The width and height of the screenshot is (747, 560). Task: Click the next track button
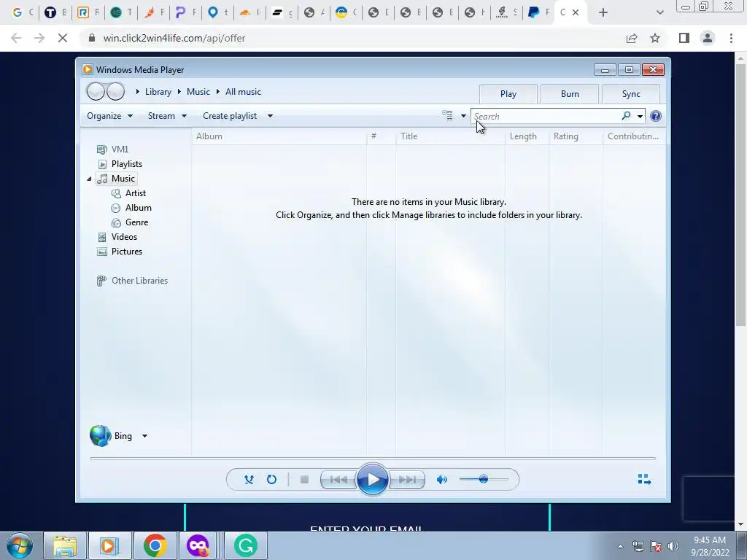[x=407, y=480]
